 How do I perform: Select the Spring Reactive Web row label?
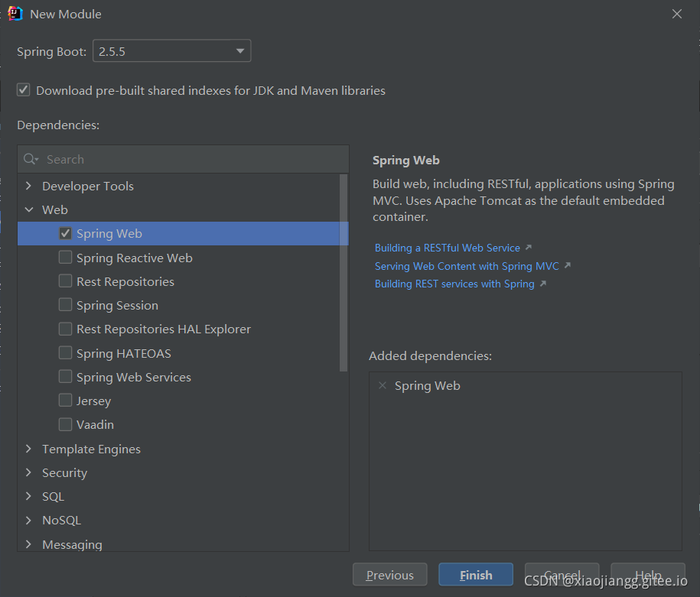click(x=135, y=258)
